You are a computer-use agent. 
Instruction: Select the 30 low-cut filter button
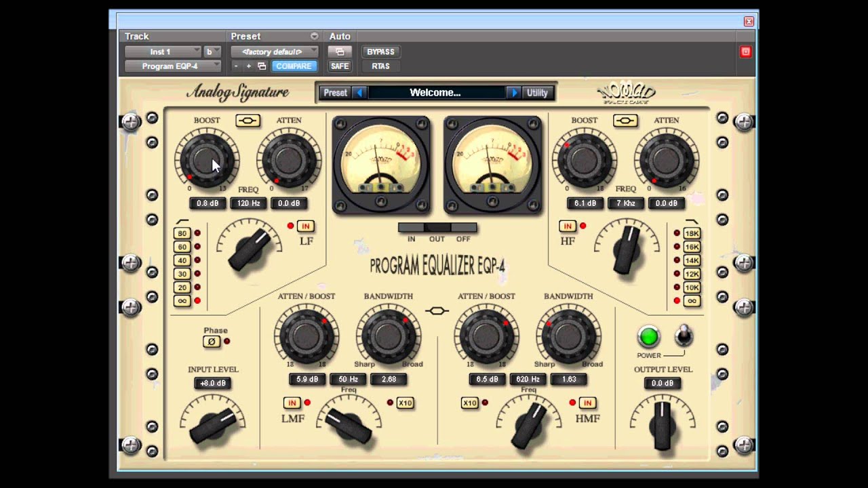tap(182, 274)
